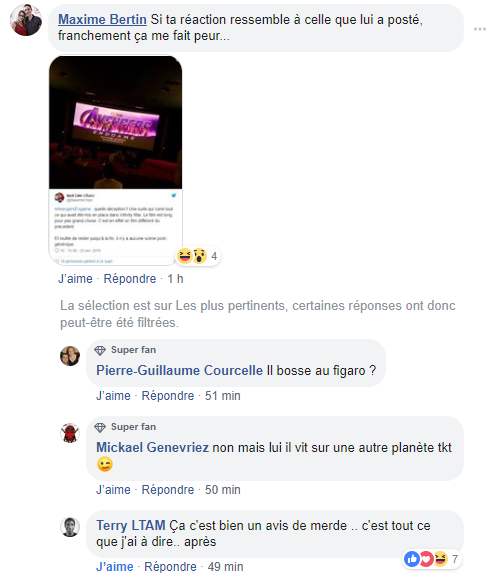This screenshot has width=488, height=582.
Task: Click Pierre-Guillaume Courcelle's avatar
Action: tap(70, 356)
